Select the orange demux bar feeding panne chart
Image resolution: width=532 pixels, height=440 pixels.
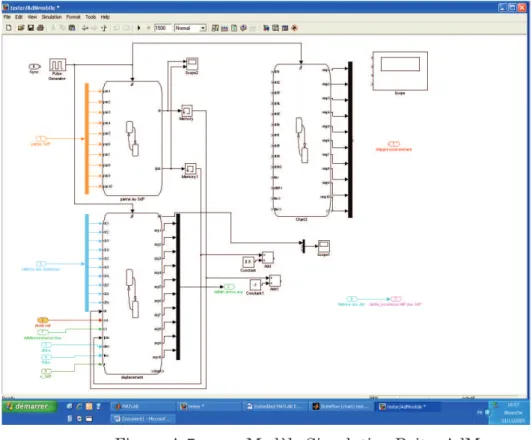(x=87, y=138)
